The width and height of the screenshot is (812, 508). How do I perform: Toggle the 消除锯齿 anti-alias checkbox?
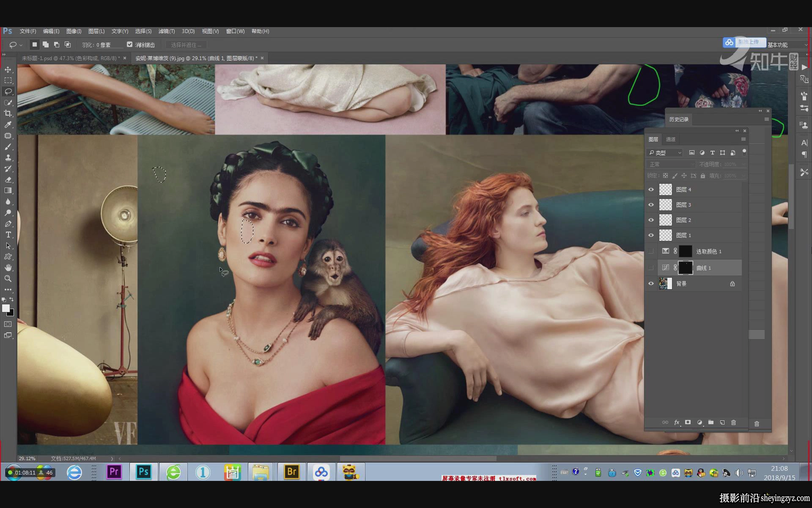click(130, 44)
